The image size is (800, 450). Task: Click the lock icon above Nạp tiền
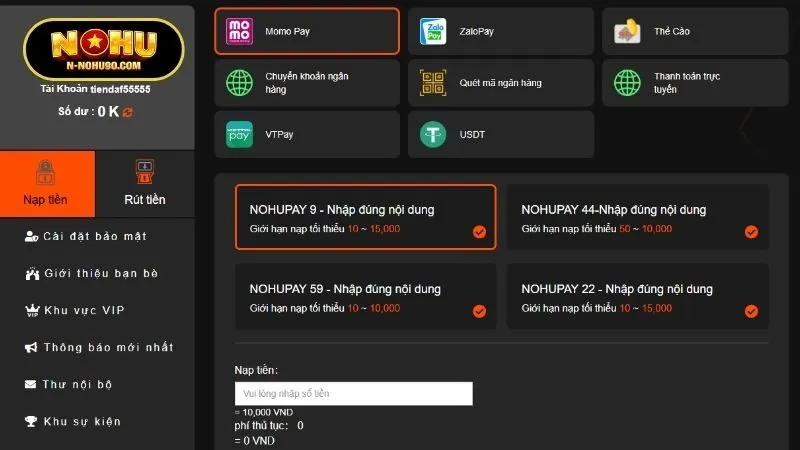[45, 172]
